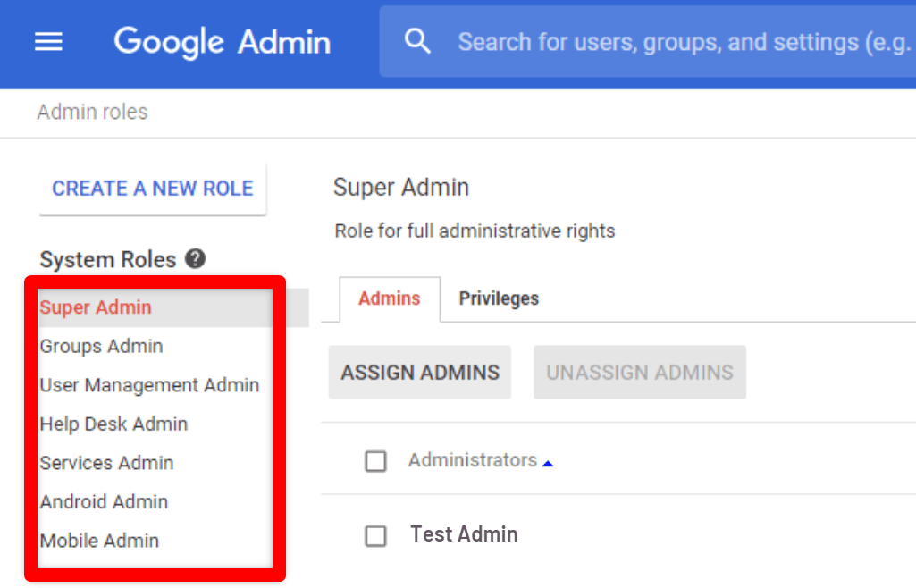
Task: Select the Groups Admin role
Action: 101,346
